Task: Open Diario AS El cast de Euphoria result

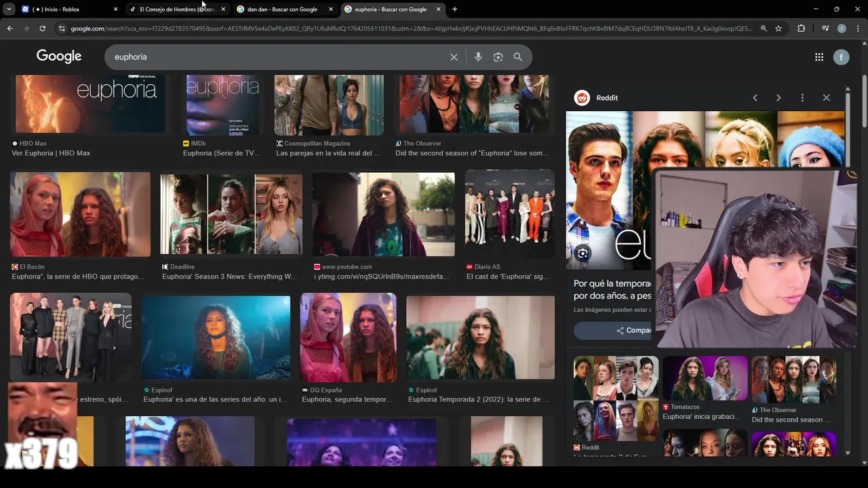Action: pyautogui.click(x=508, y=277)
